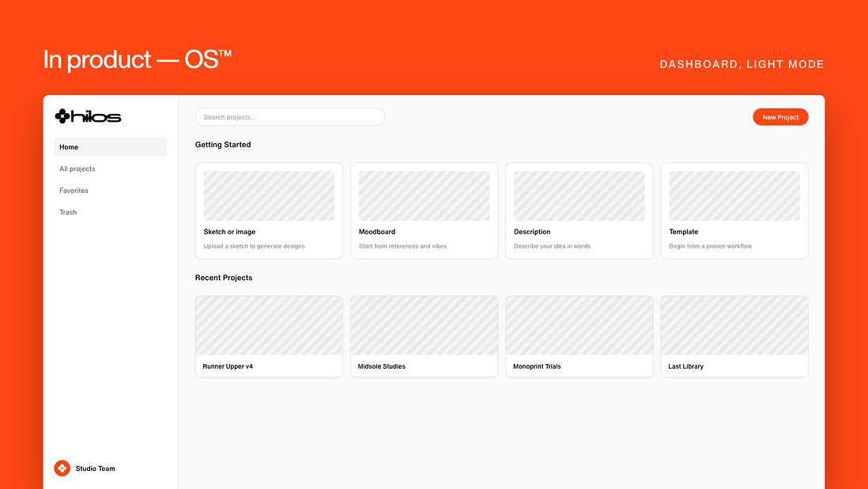
Task: Go to All projects in sidebar
Action: tap(77, 169)
